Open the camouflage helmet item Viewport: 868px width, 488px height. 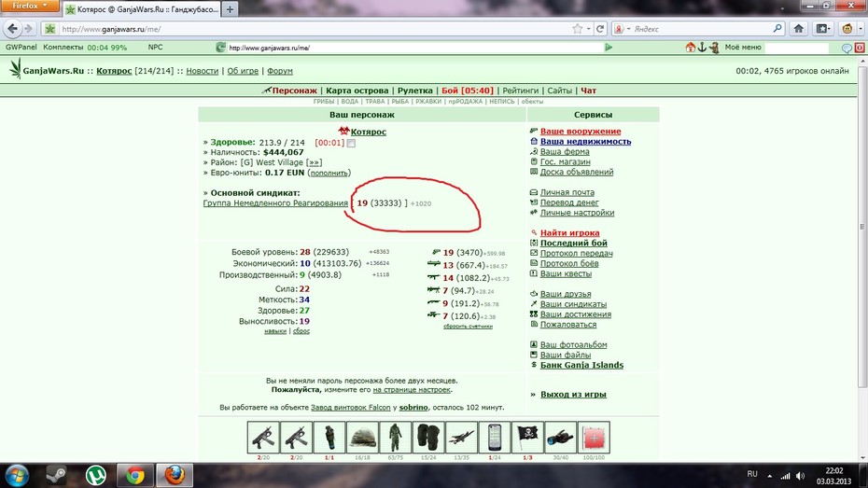click(x=362, y=437)
